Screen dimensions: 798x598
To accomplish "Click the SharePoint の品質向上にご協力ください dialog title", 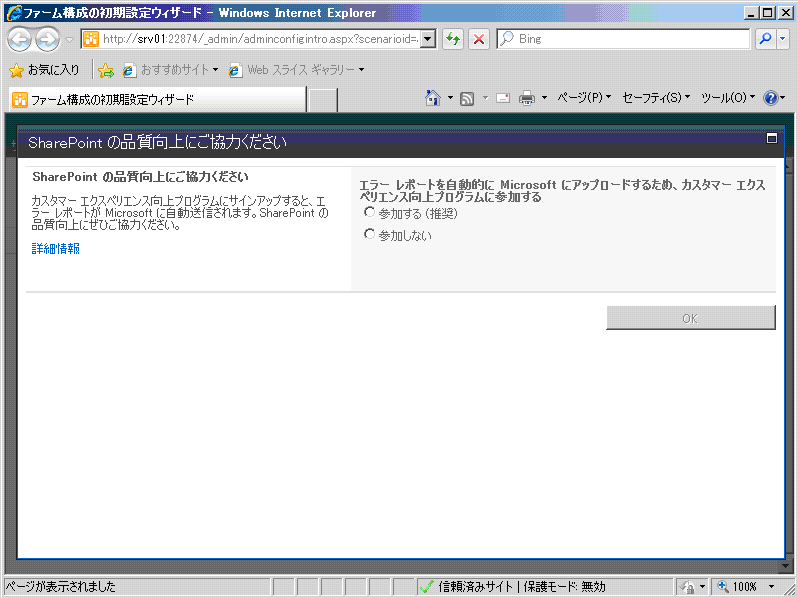I will coord(157,143).
